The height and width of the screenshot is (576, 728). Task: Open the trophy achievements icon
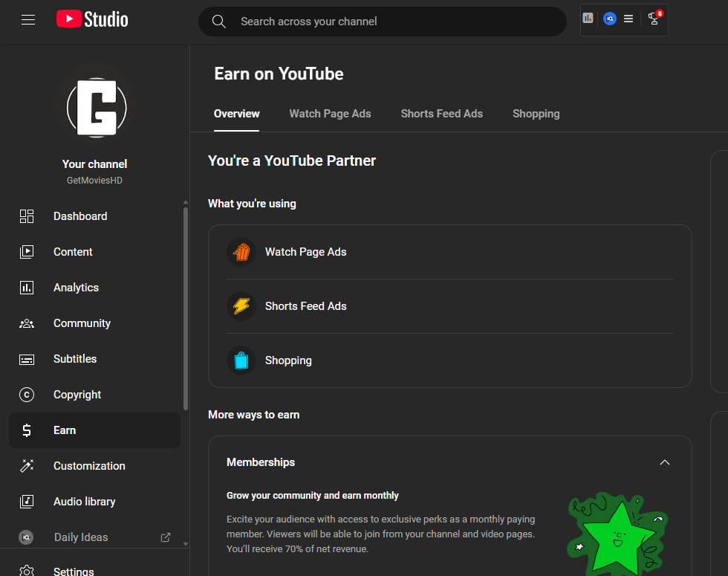(x=654, y=19)
